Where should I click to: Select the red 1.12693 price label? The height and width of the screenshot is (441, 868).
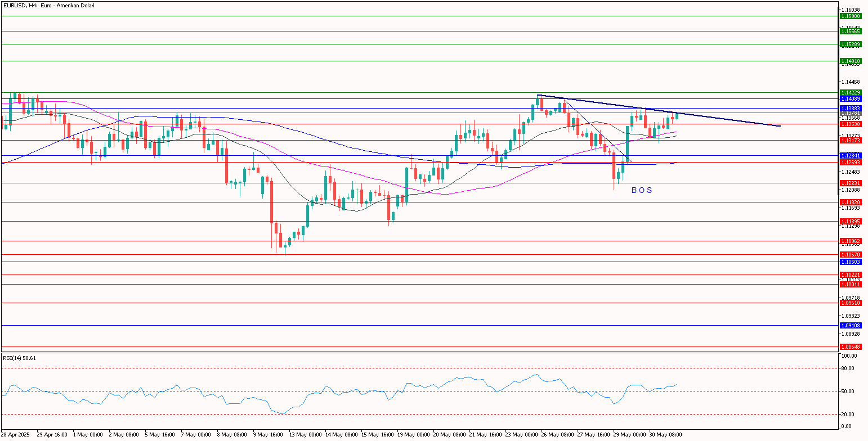pyautogui.click(x=851, y=162)
